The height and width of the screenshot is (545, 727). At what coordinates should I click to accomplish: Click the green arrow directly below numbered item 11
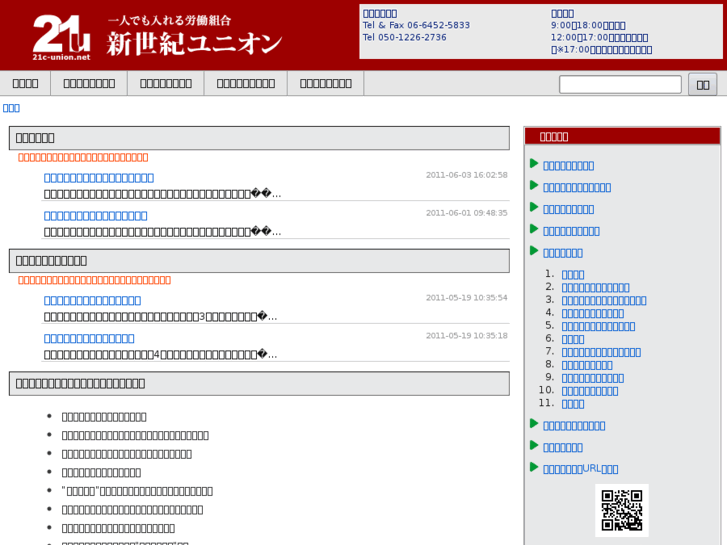[x=534, y=423]
